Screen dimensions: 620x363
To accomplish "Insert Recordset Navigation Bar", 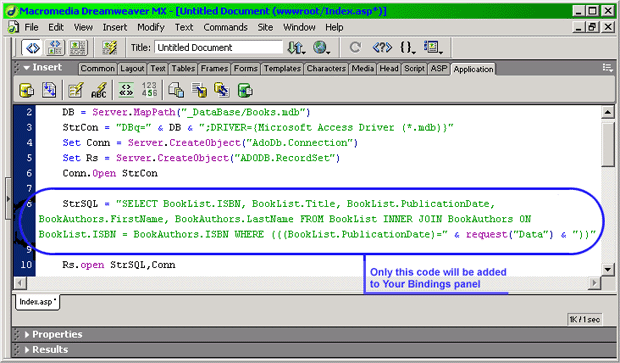I will pyautogui.click(x=126, y=91).
